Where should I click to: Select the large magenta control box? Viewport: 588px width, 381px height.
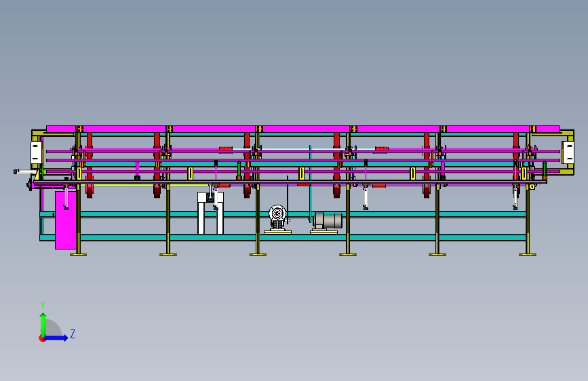(x=65, y=220)
